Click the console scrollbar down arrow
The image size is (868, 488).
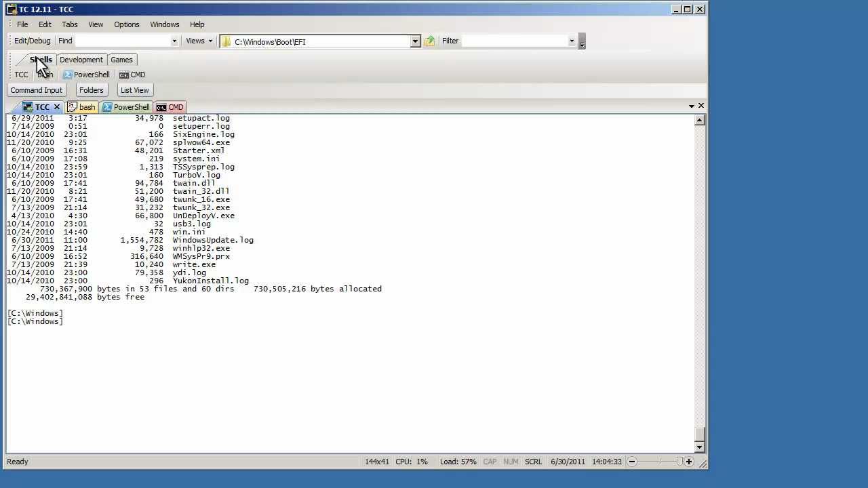pos(700,447)
